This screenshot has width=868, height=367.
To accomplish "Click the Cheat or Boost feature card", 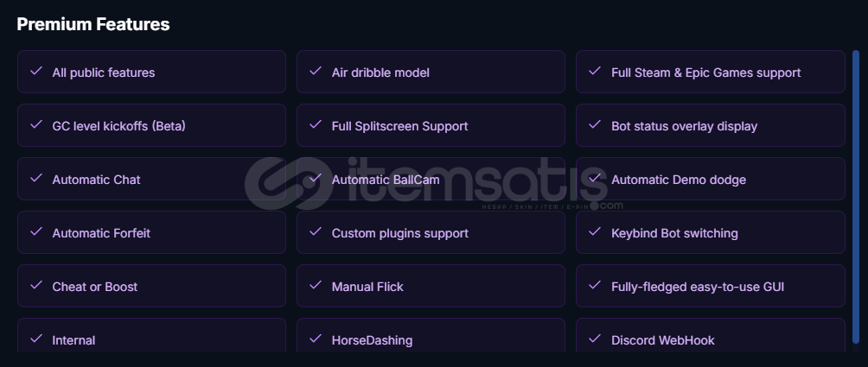I will [151, 286].
